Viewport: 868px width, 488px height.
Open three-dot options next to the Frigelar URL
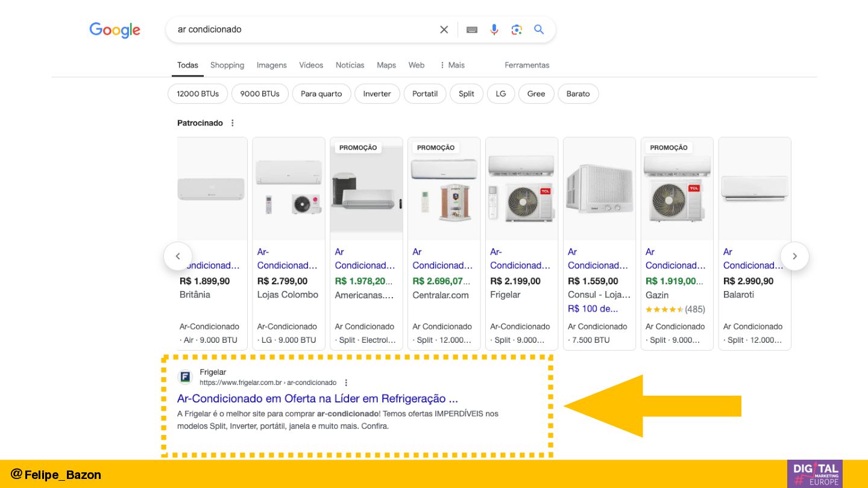coord(346,383)
